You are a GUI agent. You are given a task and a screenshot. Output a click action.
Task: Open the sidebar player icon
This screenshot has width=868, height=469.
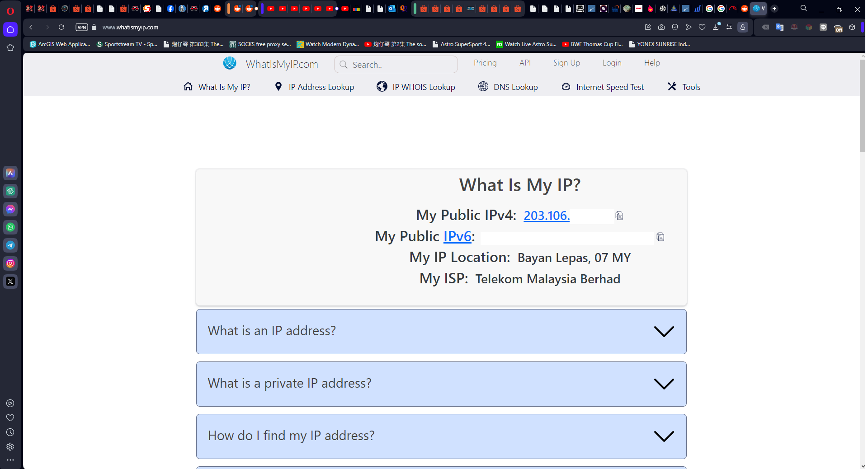coord(10,403)
